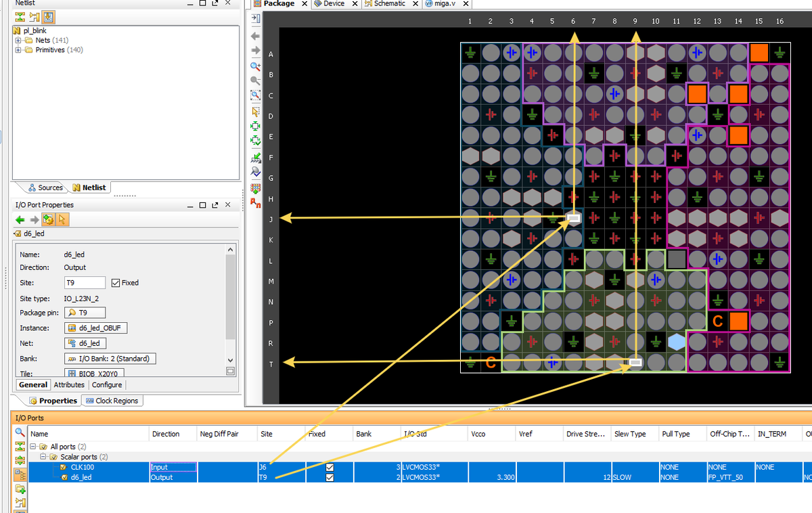Click Expand All icon in I/O Ports toolbar
The height and width of the screenshot is (513, 812).
(20, 460)
